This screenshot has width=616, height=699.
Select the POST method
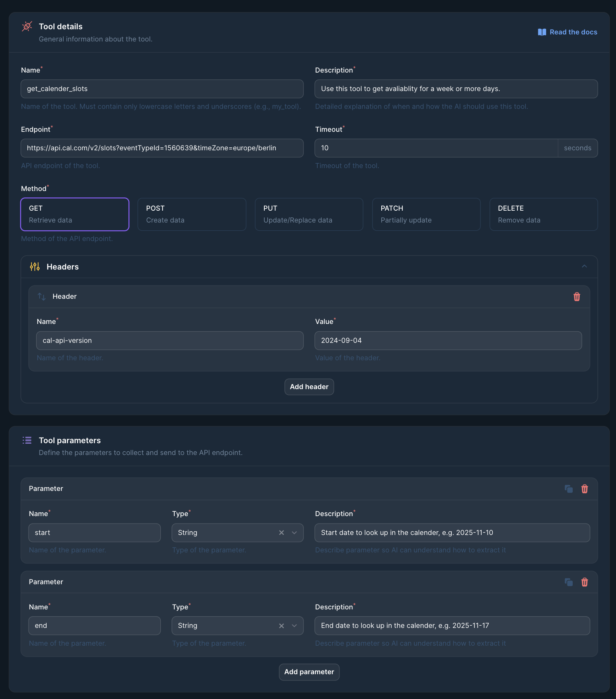pyautogui.click(x=192, y=214)
